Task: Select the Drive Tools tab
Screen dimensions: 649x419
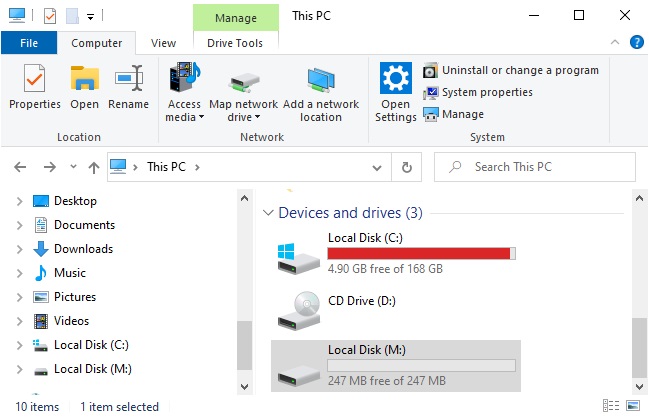Action: click(235, 43)
